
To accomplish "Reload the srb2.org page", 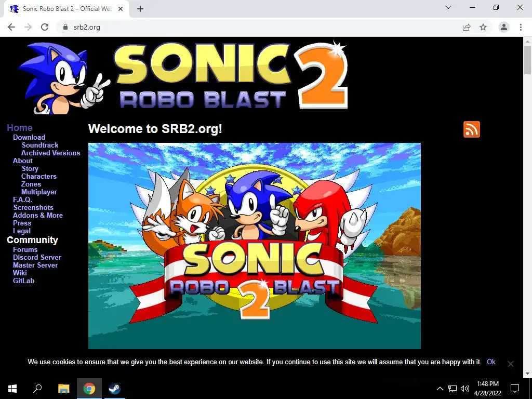I will [45, 27].
